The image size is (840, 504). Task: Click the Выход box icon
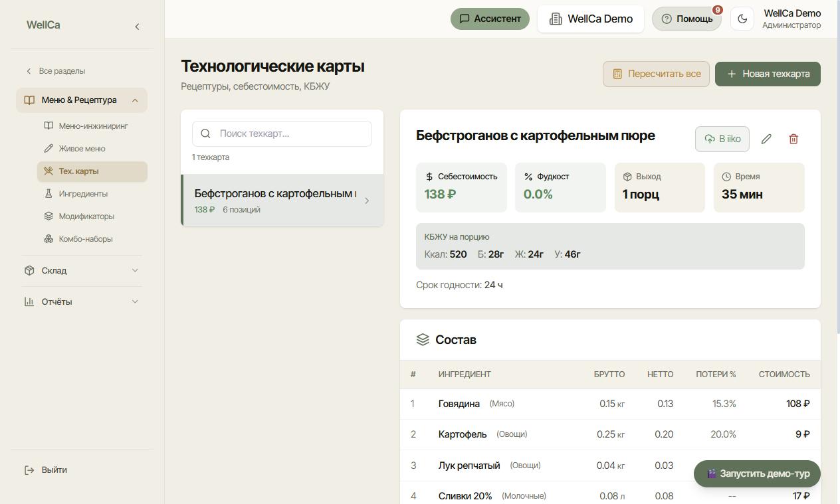pos(627,177)
